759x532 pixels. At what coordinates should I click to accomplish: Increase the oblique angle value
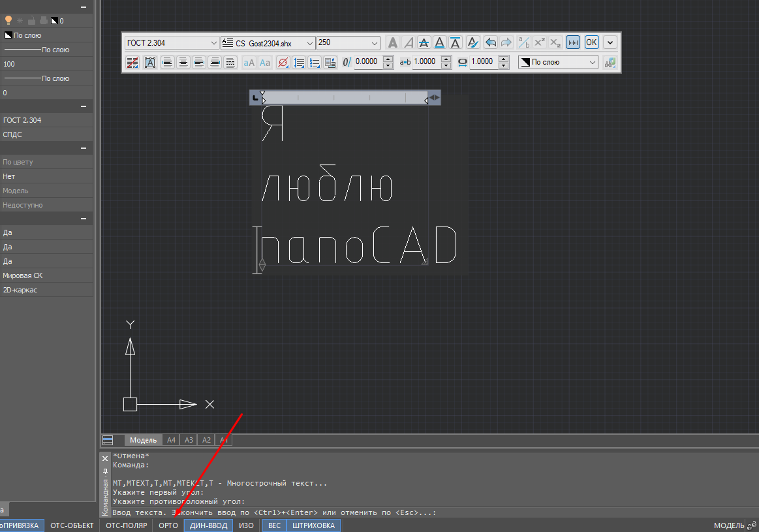tap(388, 59)
